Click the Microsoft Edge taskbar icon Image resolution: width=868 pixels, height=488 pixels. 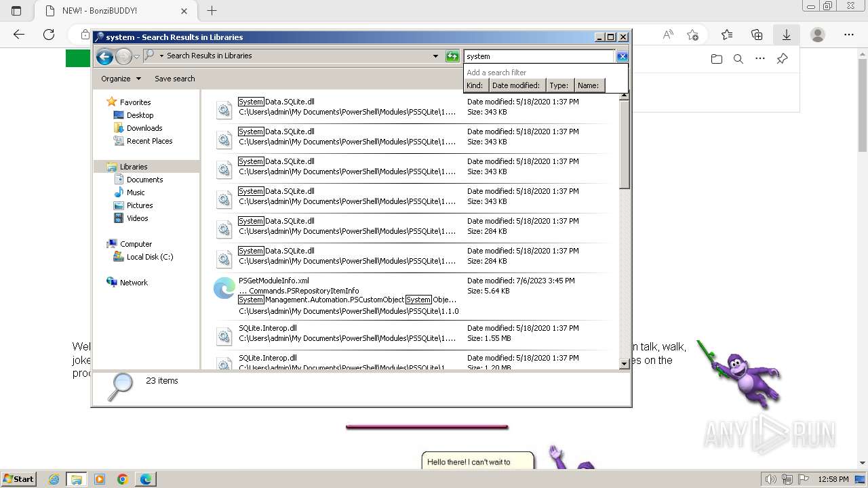146,479
